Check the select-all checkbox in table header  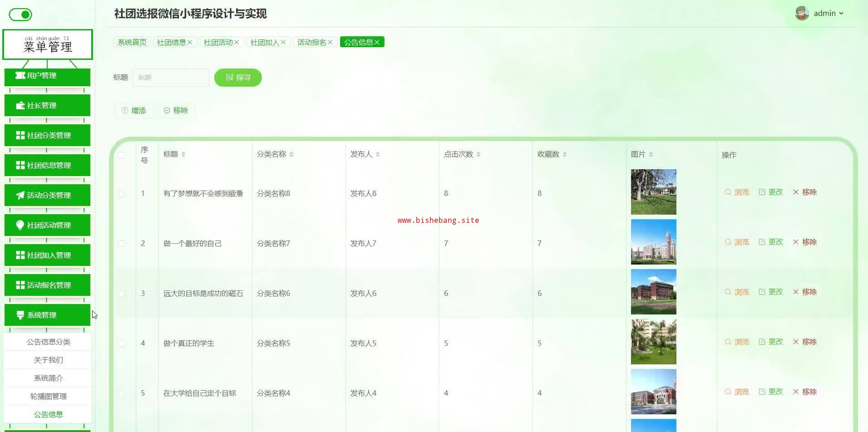[x=121, y=155]
